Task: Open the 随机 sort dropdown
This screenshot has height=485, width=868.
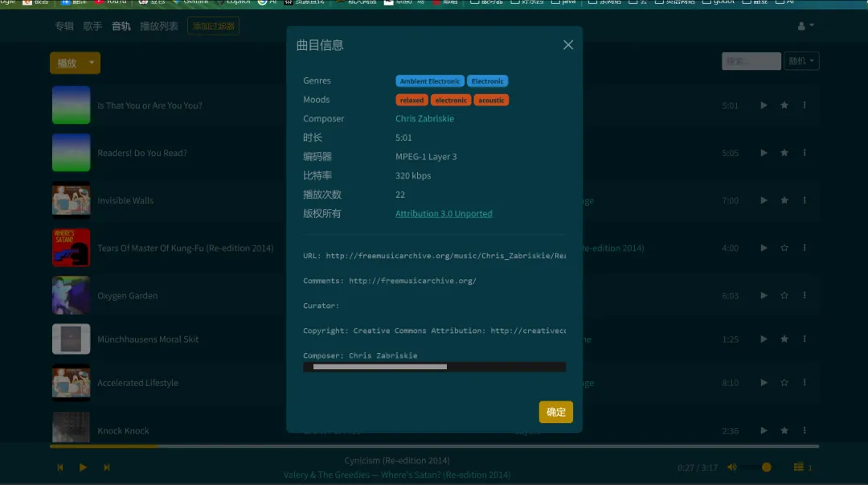Action: [x=801, y=61]
